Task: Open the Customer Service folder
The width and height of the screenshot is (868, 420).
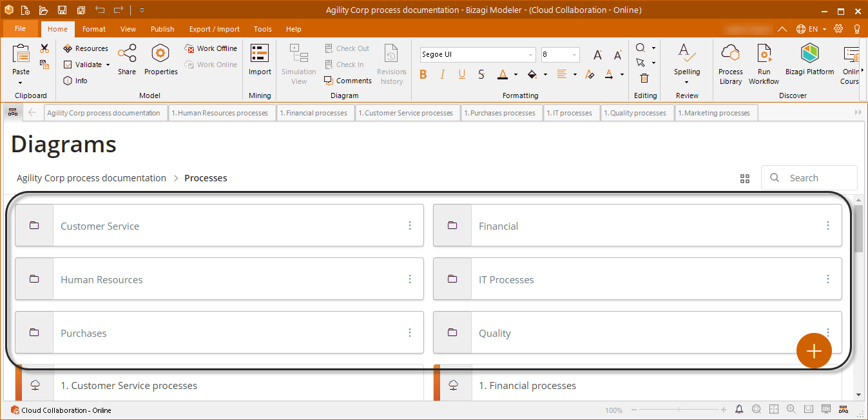Action: 219,225
